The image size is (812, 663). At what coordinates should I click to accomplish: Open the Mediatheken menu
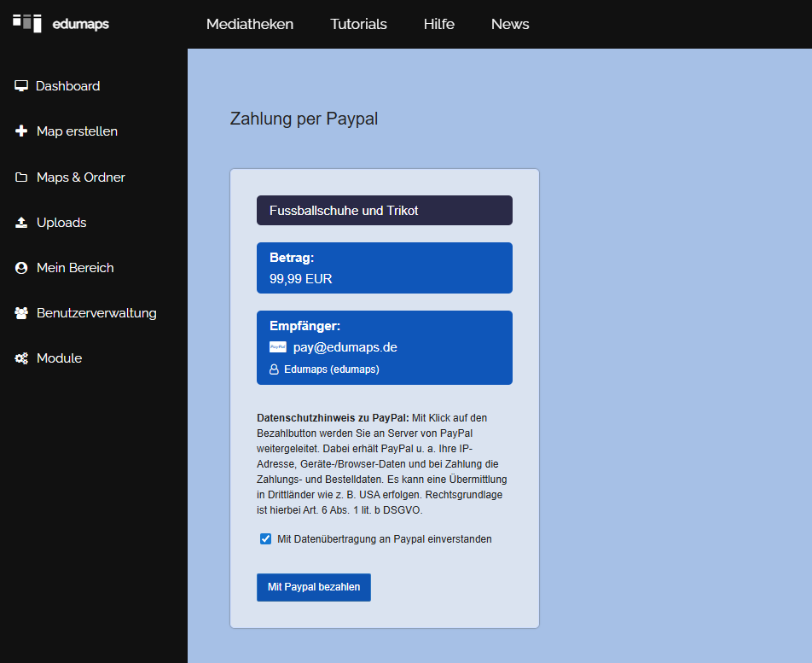pos(250,24)
